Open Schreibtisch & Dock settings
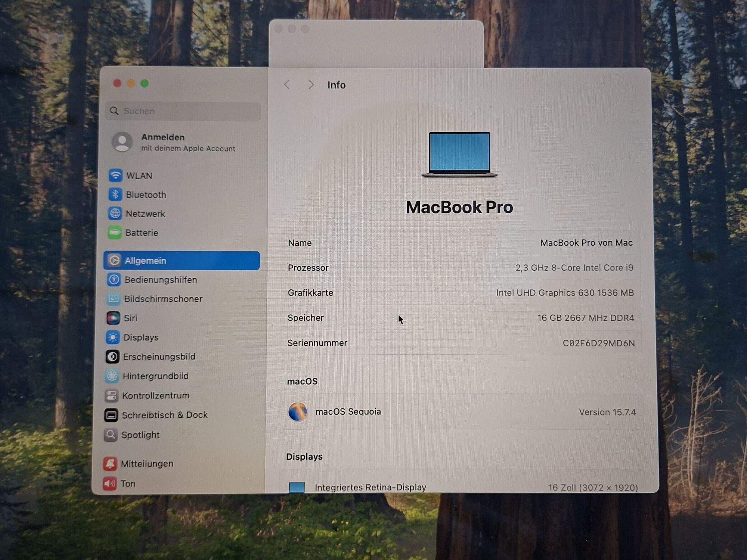The image size is (747, 560). pyautogui.click(x=164, y=415)
